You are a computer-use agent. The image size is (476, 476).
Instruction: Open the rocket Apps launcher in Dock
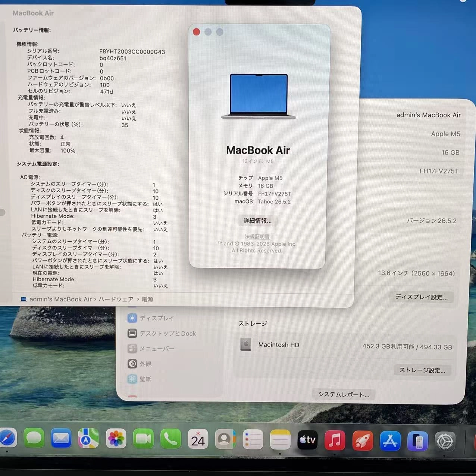point(363,441)
